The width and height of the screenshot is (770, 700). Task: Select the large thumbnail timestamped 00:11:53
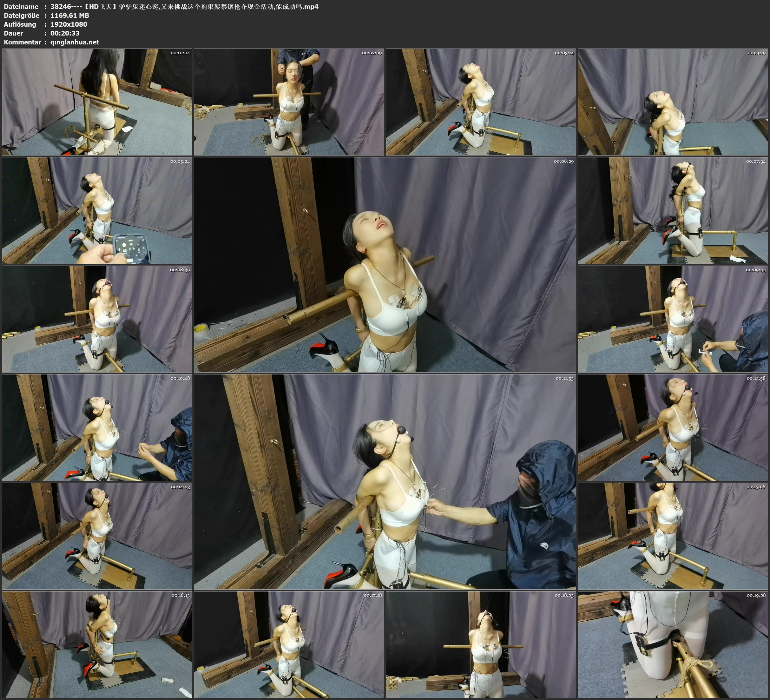pyautogui.click(x=385, y=482)
